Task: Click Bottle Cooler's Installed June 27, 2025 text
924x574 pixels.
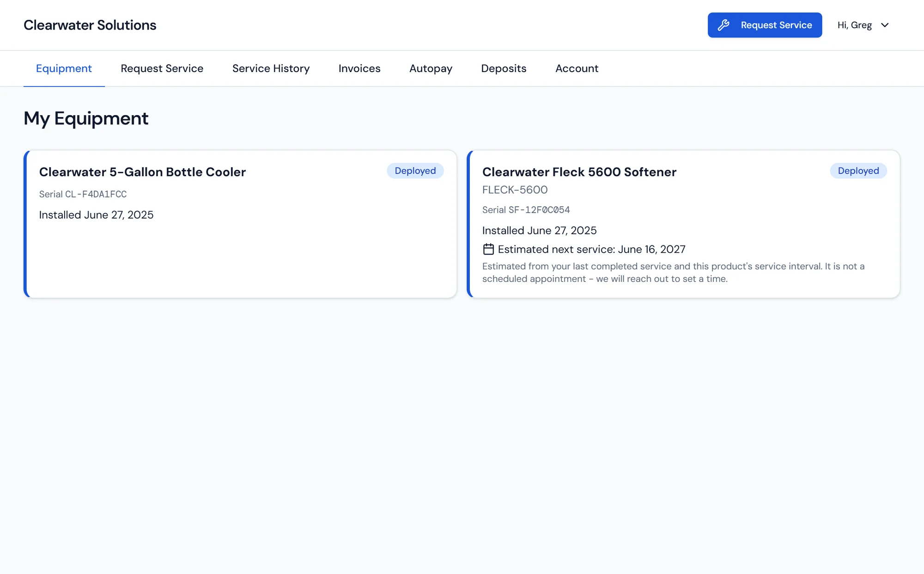Action: (x=96, y=215)
